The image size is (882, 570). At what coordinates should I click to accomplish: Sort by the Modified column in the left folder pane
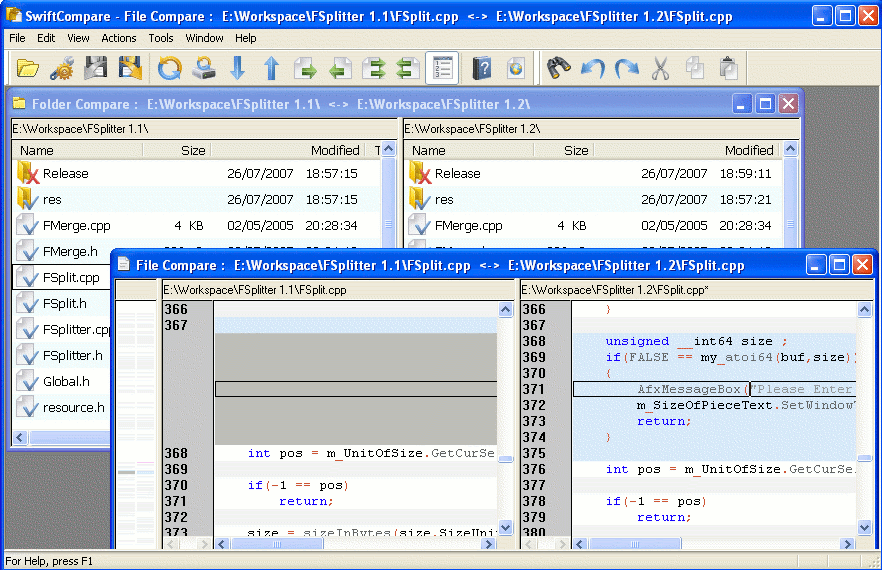click(290, 150)
